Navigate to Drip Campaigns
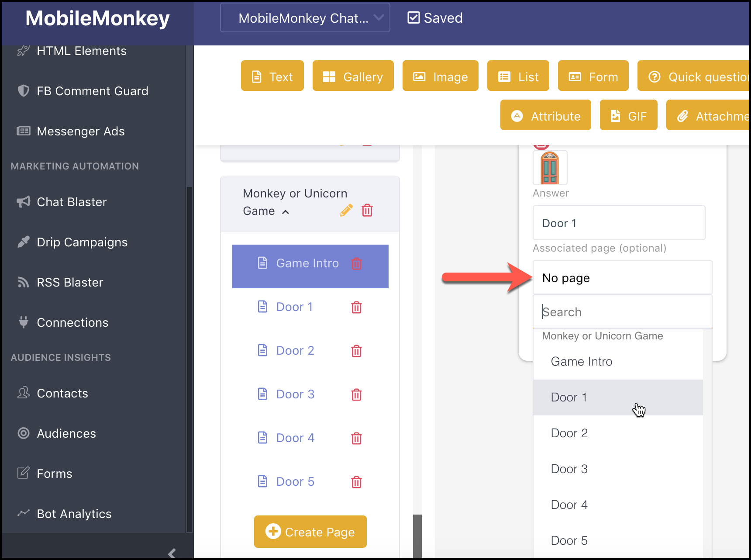 pyautogui.click(x=82, y=242)
